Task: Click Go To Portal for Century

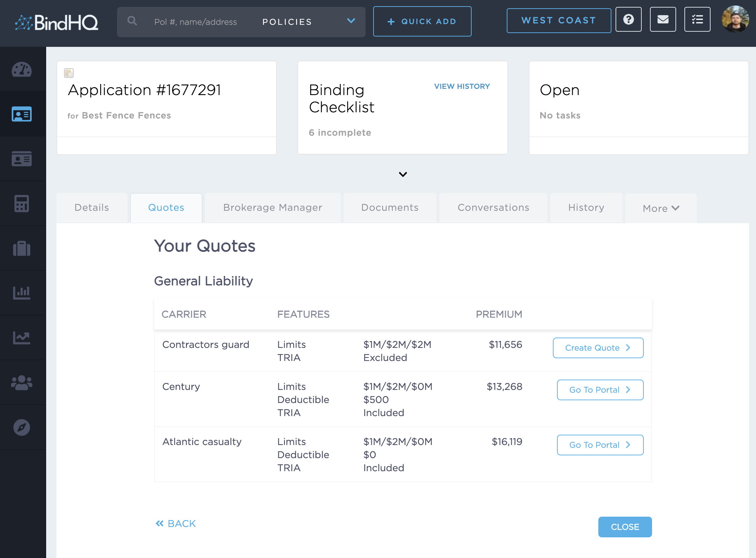Action: tap(600, 390)
